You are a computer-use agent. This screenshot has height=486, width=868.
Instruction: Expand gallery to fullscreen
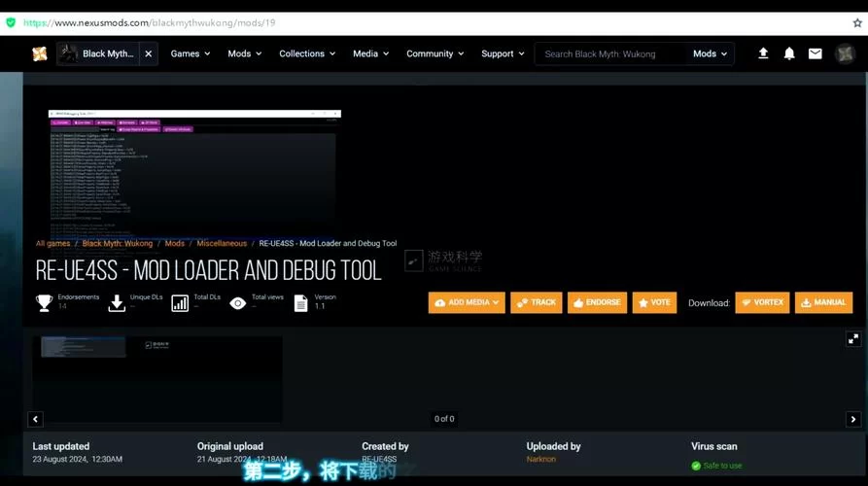pyautogui.click(x=853, y=338)
